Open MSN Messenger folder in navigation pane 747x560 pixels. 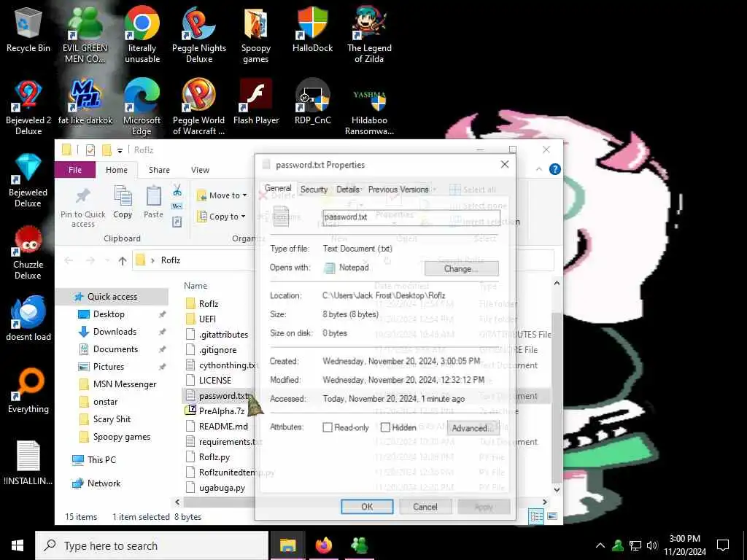(124, 384)
